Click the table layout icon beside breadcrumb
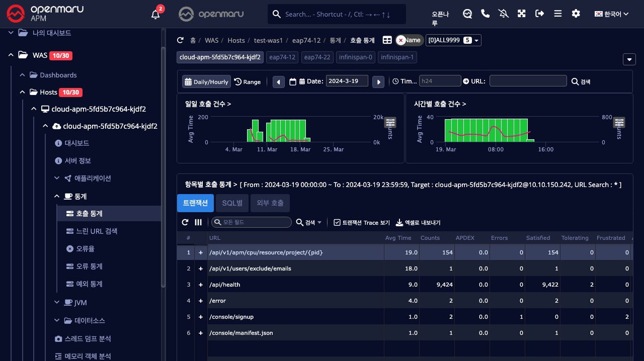This screenshot has width=644, height=361. coord(387,40)
